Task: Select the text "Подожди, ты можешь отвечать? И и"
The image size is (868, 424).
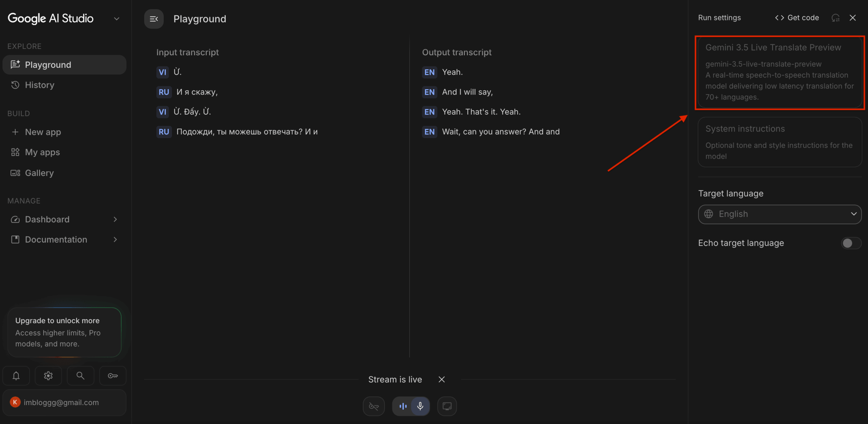Action: 247,132
